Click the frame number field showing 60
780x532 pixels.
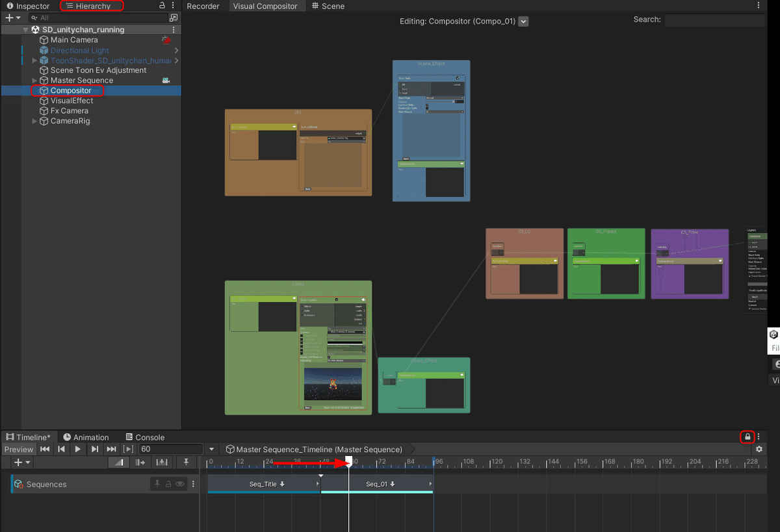coord(171,449)
